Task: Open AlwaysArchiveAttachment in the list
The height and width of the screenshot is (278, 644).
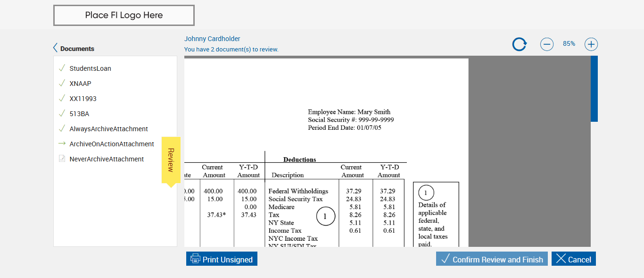Action: (109, 129)
